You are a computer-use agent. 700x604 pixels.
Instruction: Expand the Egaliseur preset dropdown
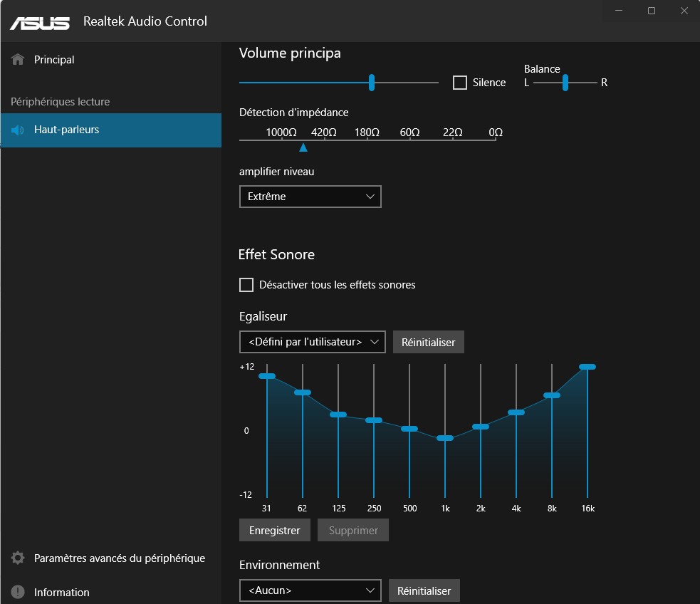[313, 342]
